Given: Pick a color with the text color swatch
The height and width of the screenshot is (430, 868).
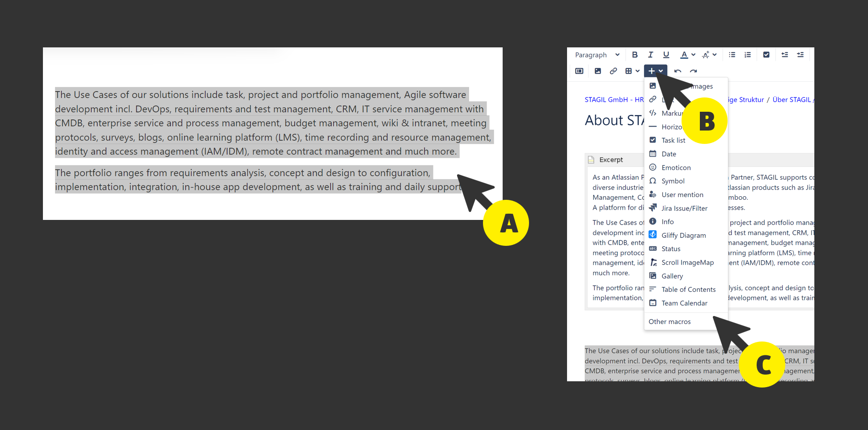Looking at the screenshot, I should [x=684, y=55].
